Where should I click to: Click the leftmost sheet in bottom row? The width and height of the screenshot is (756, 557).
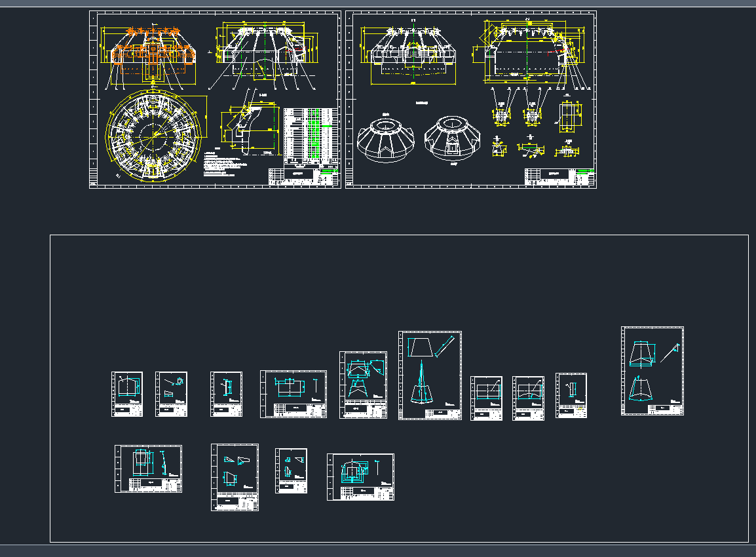coord(148,469)
